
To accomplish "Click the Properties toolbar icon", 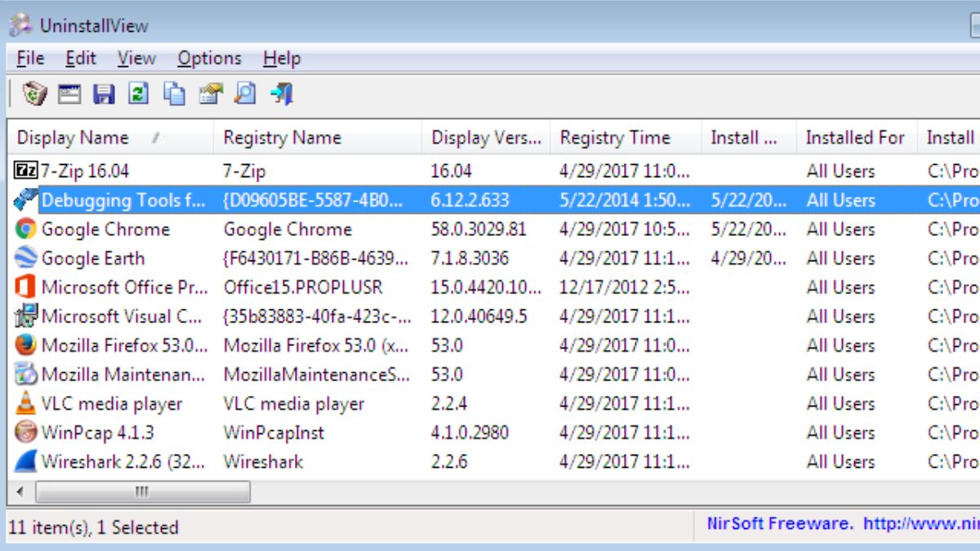I will coord(210,95).
